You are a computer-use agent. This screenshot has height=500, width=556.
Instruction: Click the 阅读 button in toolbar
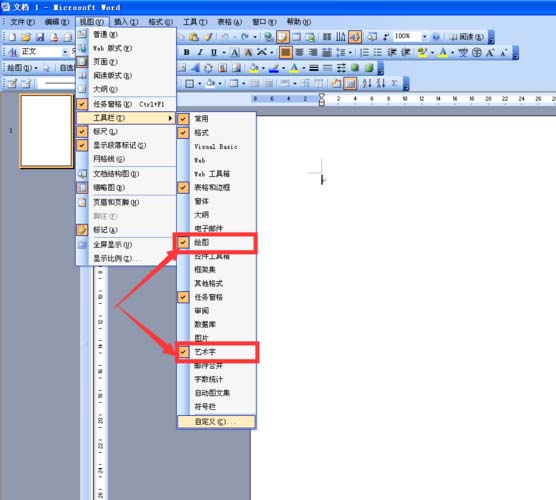(466, 37)
